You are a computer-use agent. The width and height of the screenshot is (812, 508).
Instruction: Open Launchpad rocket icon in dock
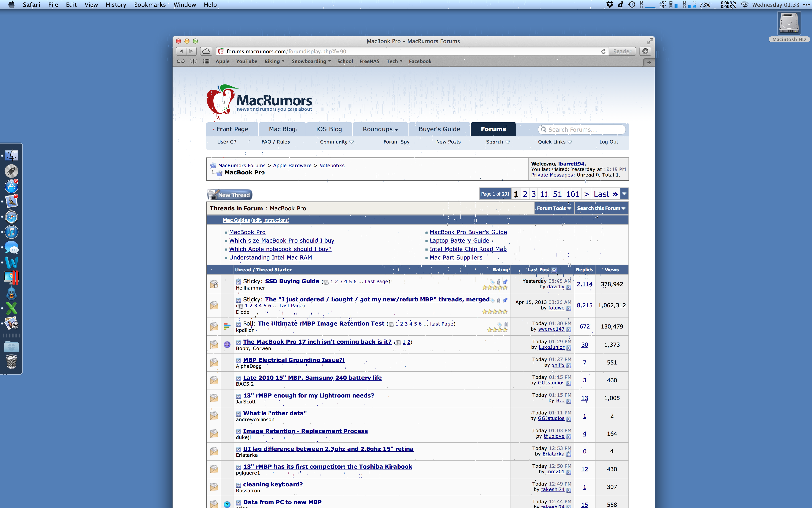pos(11,171)
